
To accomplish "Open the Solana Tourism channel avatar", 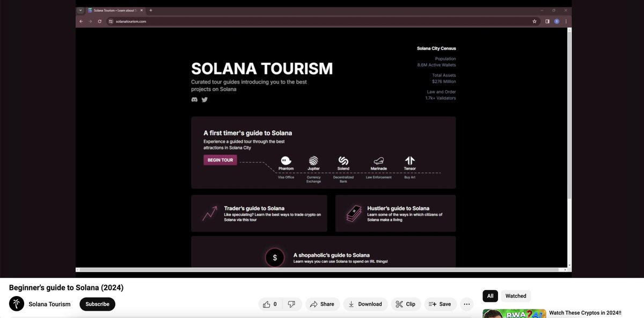I will click(17, 304).
